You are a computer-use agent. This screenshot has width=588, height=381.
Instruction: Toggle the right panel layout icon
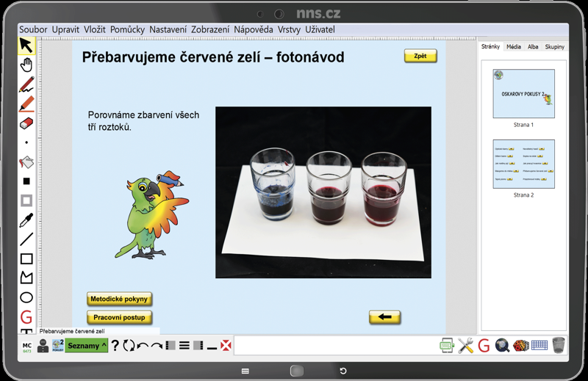(x=198, y=346)
